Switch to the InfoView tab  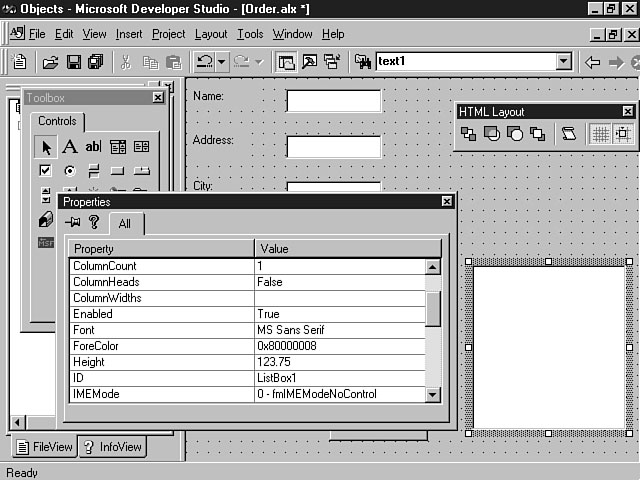tap(112, 447)
